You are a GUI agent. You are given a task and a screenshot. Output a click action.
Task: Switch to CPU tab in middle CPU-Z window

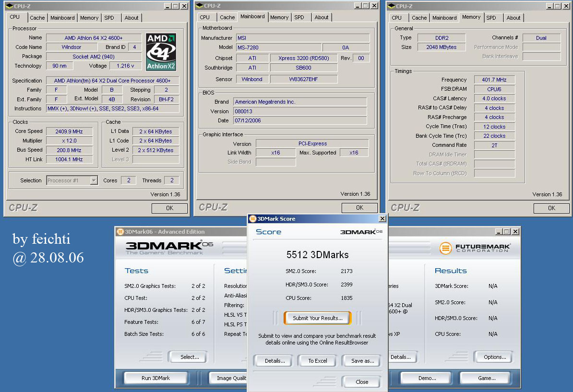click(204, 18)
